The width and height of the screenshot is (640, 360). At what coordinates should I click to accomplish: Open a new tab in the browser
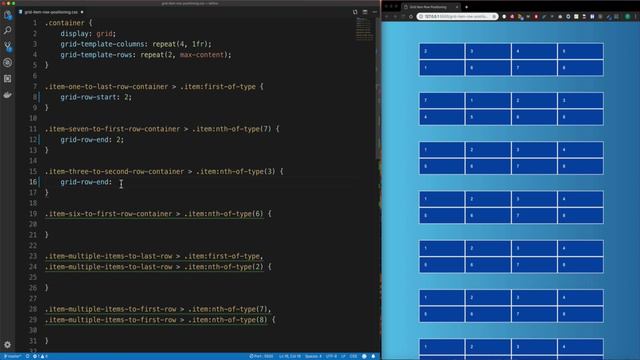[x=467, y=7]
